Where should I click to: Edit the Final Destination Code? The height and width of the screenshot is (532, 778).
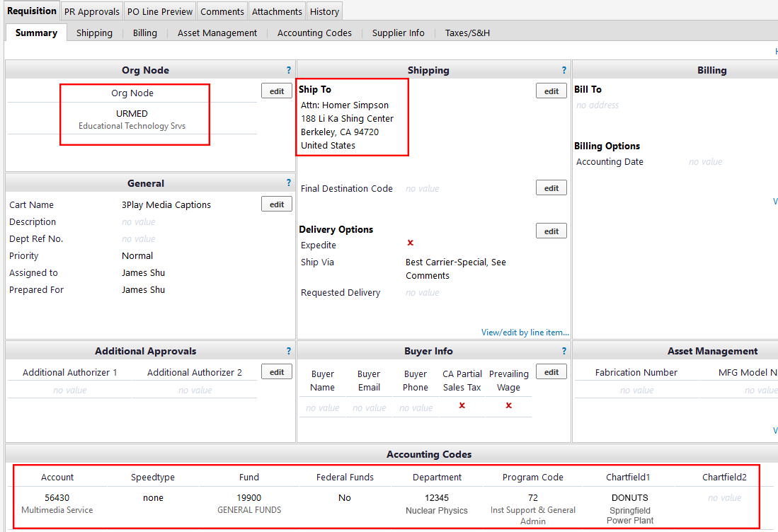551,188
